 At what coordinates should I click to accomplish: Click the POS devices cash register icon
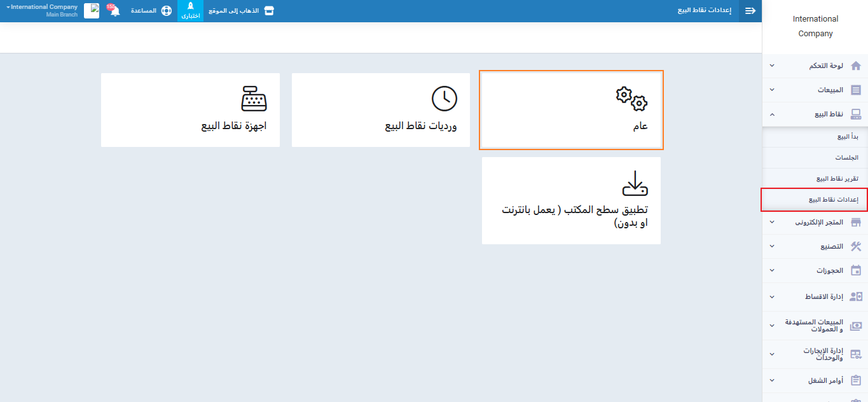[x=254, y=99]
